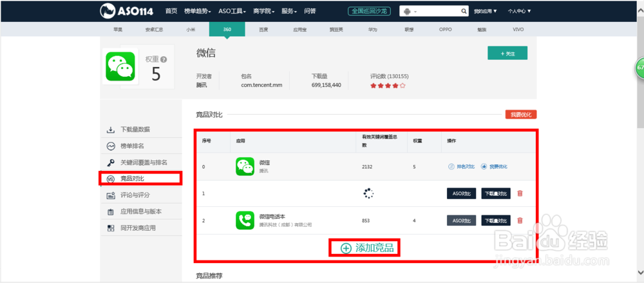Click the package name com.tencent.mm

coord(261,85)
